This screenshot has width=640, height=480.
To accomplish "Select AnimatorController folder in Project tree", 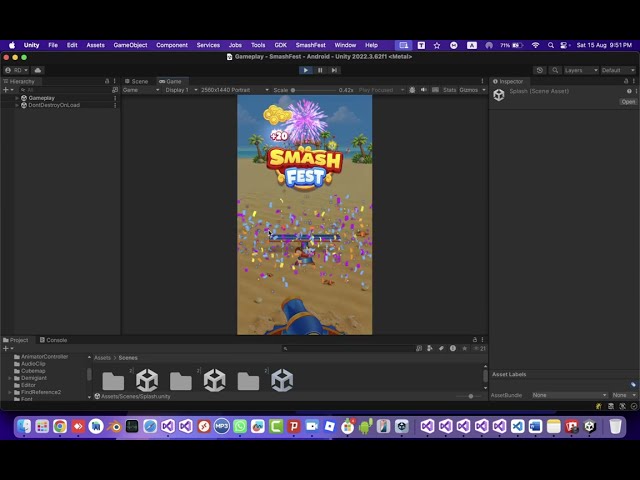I will (x=44, y=357).
